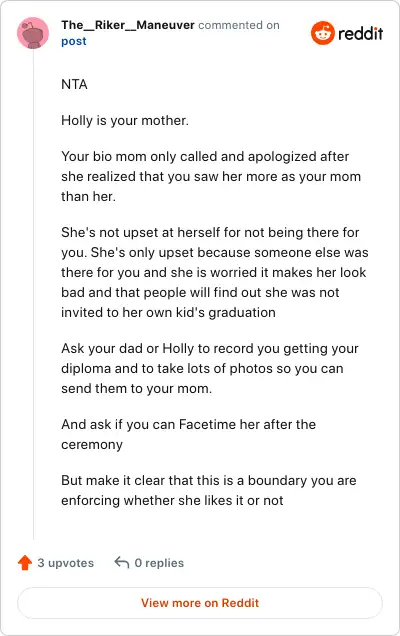Click the reply arrow icon
The width and height of the screenshot is (400, 636).
click(122, 563)
